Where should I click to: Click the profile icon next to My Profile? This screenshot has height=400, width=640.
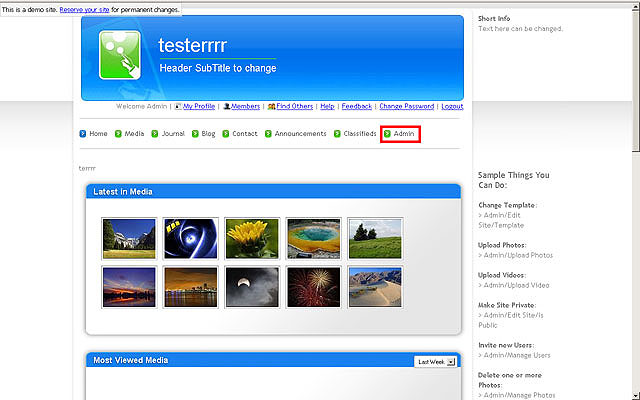(x=178, y=106)
